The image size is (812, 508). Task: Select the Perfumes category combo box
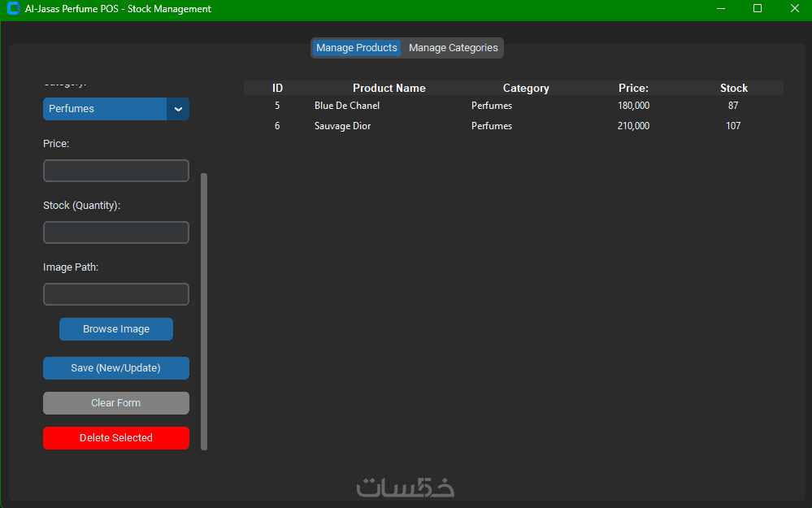(116, 109)
